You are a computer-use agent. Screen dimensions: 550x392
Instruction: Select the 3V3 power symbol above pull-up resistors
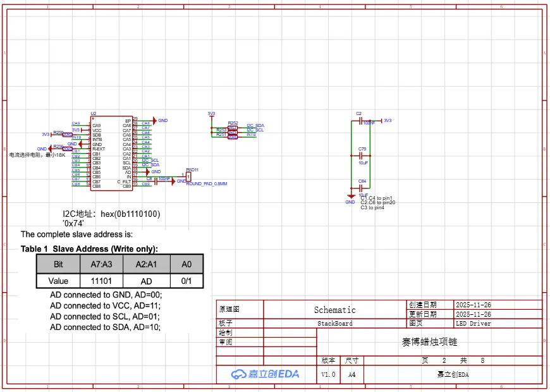[x=211, y=114]
